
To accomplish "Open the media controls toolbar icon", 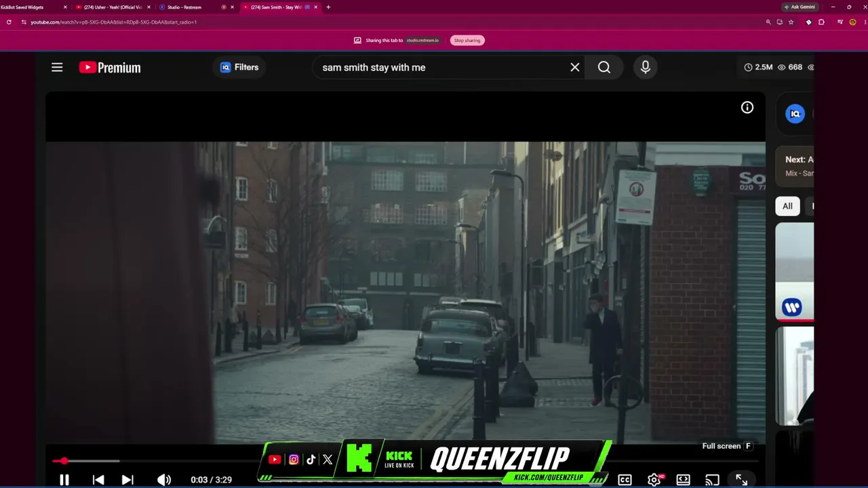I will click(840, 22).
